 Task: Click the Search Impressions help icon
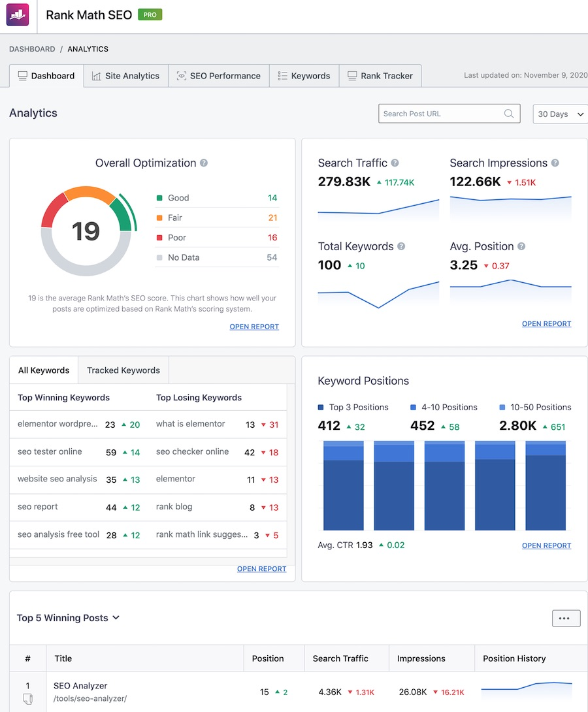coord(555,163)
